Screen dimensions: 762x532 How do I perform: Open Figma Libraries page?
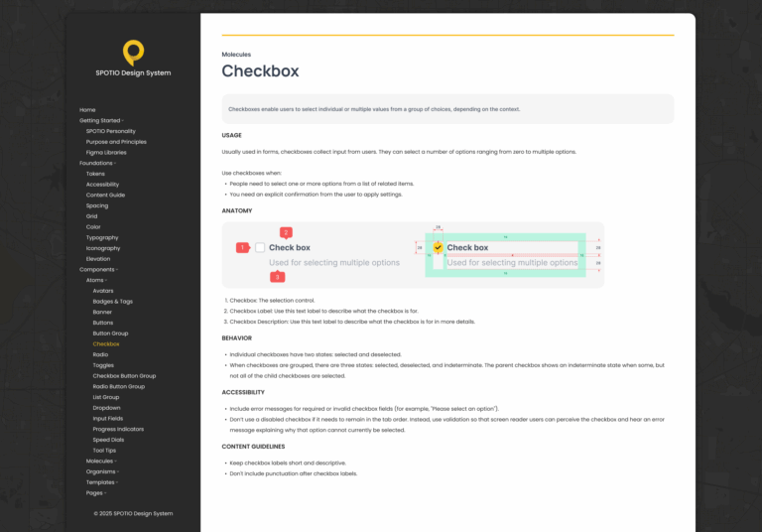click(106, 153)
